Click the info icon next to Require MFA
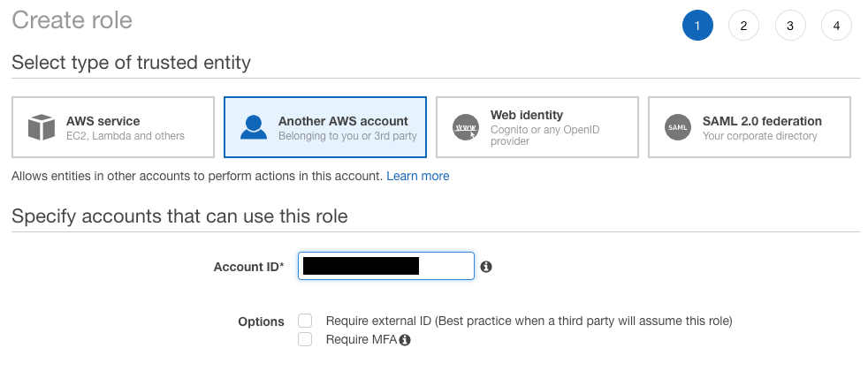868x386 pixels. point(405,339)
